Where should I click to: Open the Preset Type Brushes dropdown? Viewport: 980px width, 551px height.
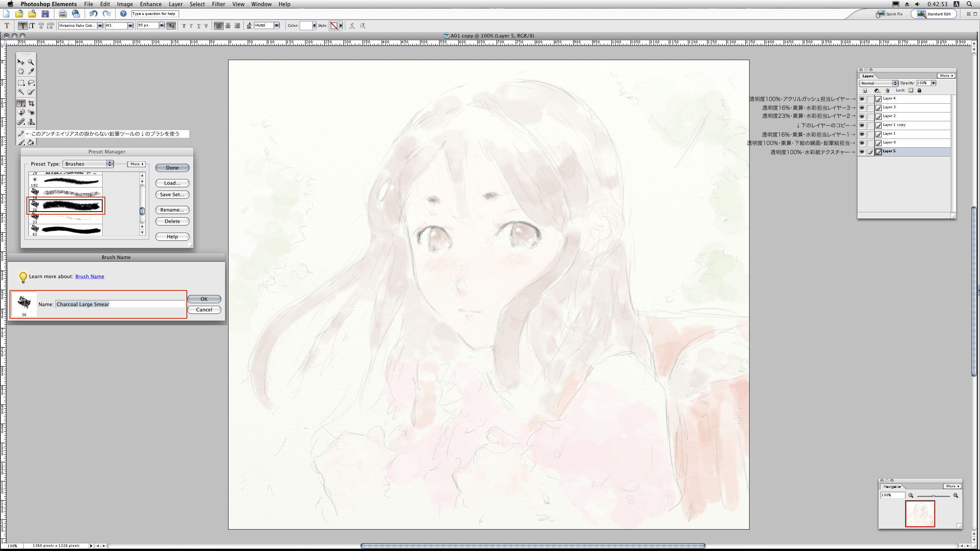(x=88, y=164)
